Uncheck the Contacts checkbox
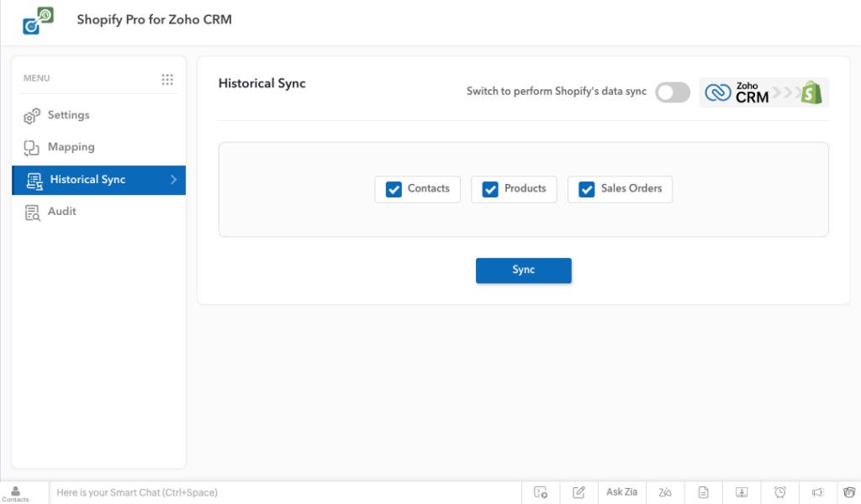 coord(394,189)
